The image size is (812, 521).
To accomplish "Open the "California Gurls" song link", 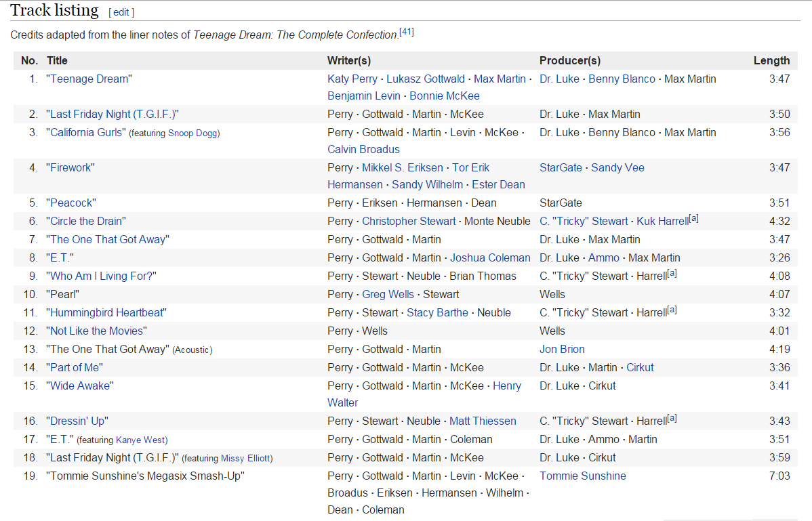I will tap(86, 132).
